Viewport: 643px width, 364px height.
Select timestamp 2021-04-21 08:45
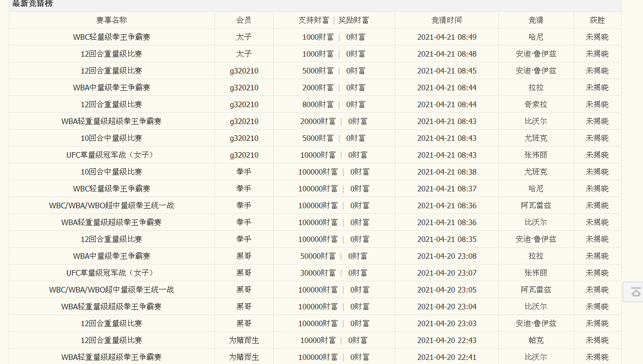[446, 70]
